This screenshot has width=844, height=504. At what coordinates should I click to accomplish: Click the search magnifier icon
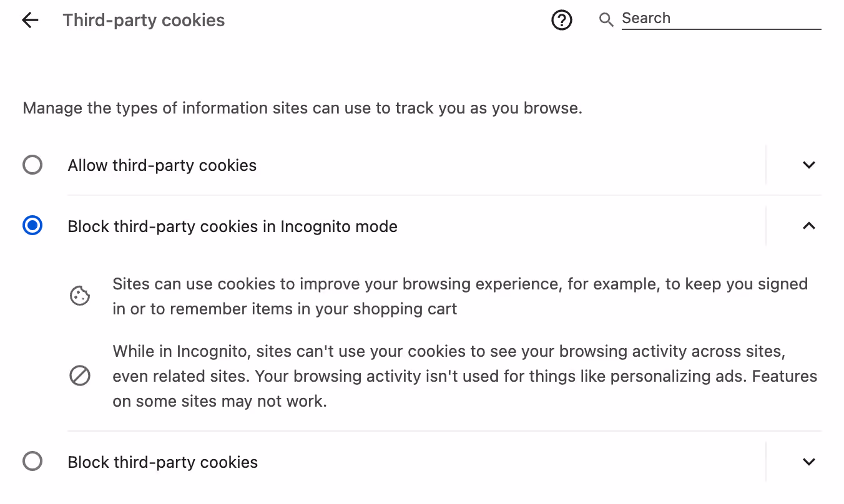[x=605, y=19]
